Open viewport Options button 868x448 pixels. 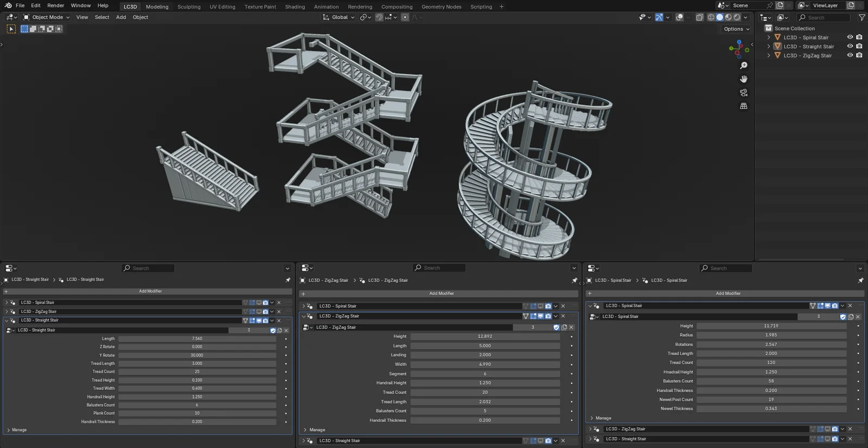click(736, 29)
